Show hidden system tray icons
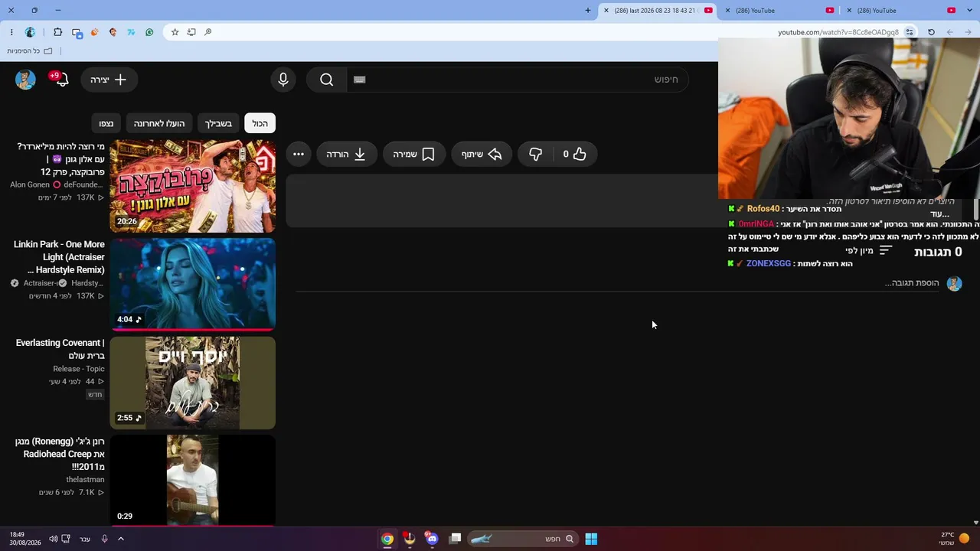Image resolution: width=980 pixels, height=551 pixels. pos(120,539)
